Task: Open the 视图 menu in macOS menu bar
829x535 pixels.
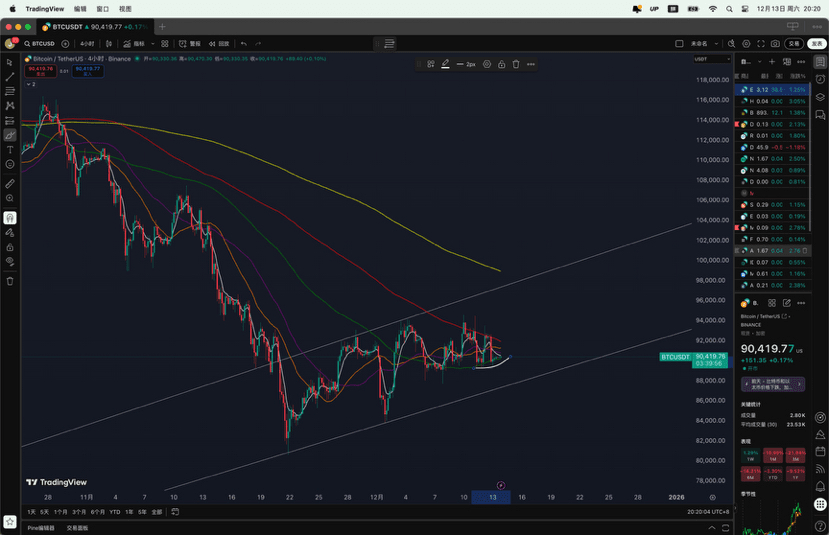Action: pyautogui.click(x=125, y=9)
